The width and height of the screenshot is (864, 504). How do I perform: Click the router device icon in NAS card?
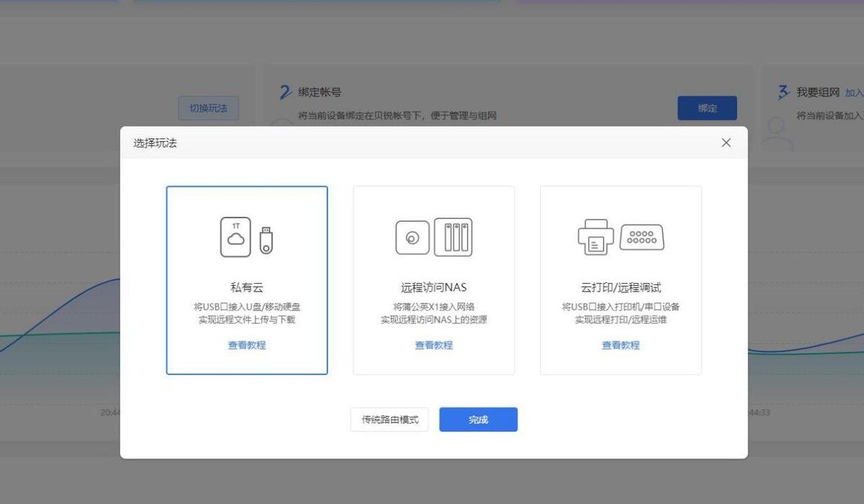pos(412,238)
